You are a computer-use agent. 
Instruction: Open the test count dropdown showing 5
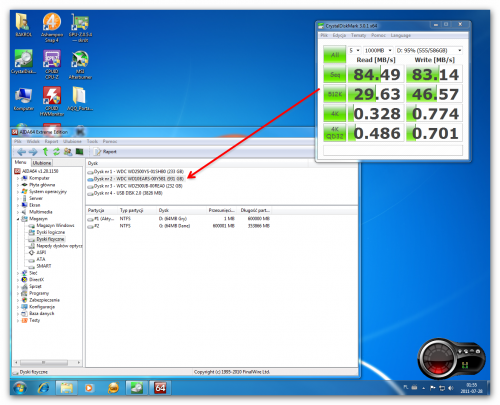(354, 50)
